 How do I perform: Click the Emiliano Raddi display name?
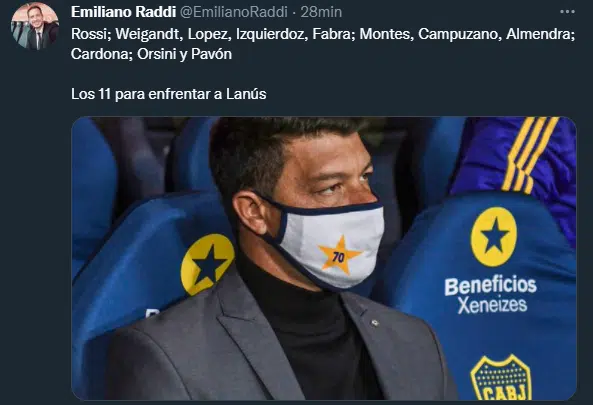pos(123,12)
